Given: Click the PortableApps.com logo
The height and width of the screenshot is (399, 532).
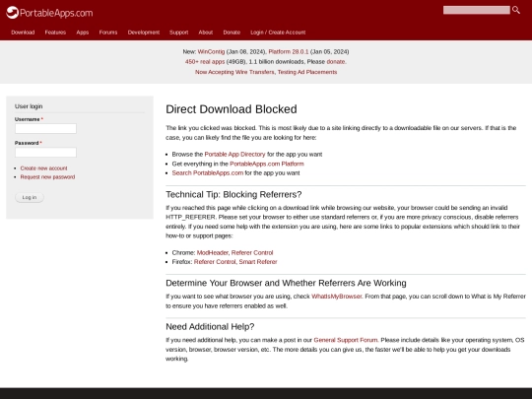Looking at the screenshot, I should (x=49, y=13).
